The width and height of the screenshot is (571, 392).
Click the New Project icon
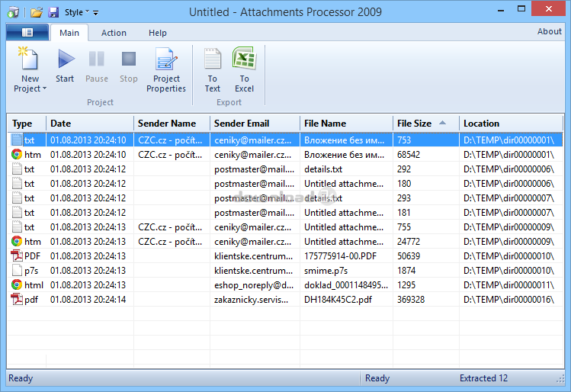(30, 59)
